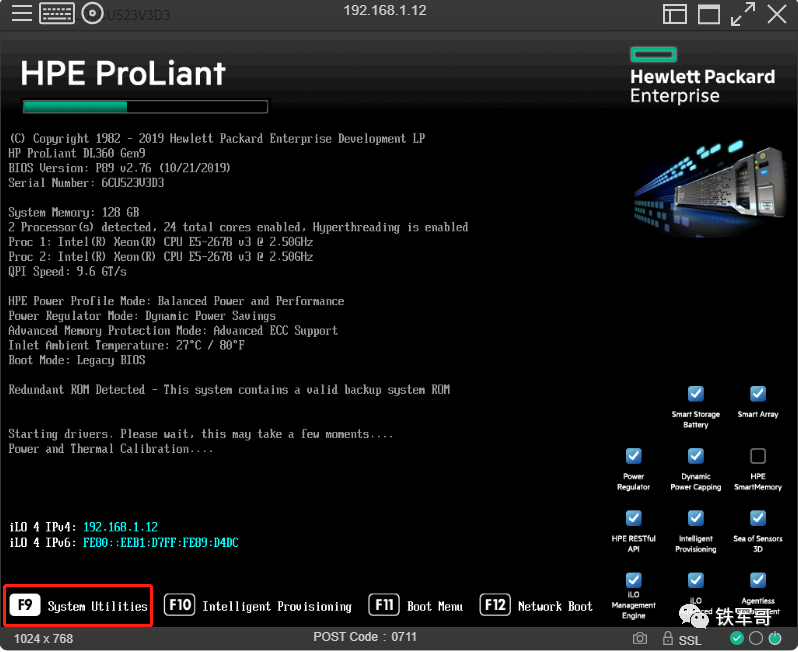Click the Smart Array checkbox

pyautogui.click(x=758, y=393)
